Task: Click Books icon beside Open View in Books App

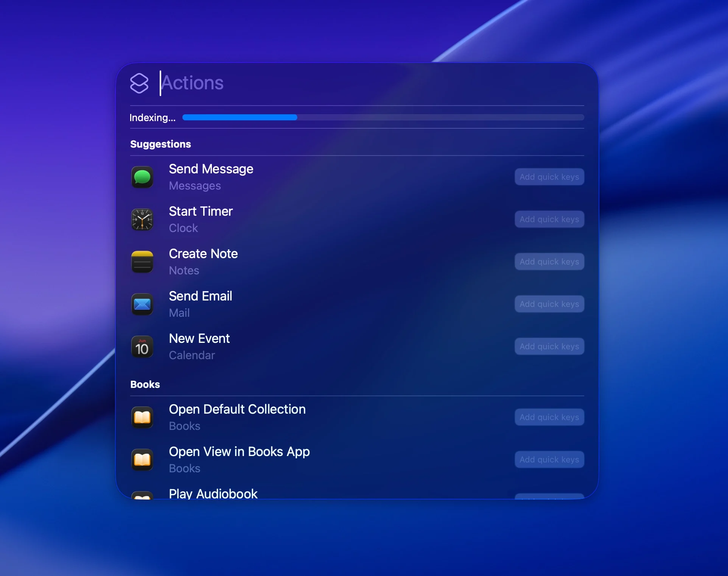Action: tap(142, 460)
